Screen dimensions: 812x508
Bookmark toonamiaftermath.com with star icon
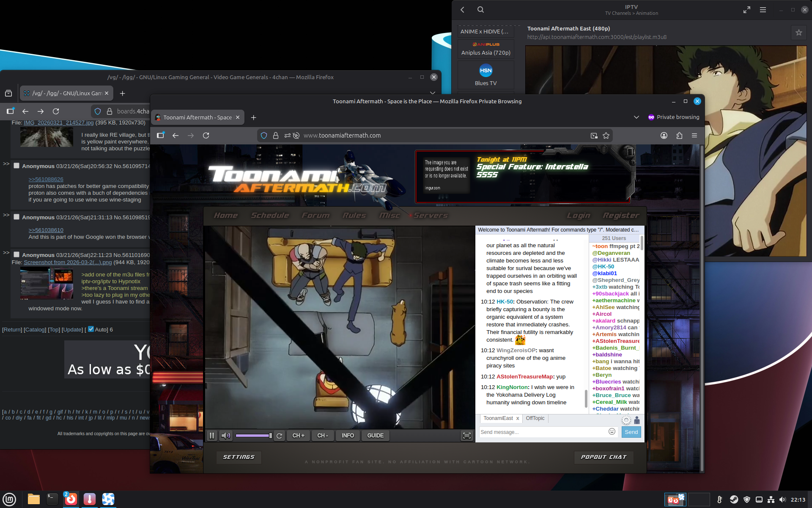(606, 135)
